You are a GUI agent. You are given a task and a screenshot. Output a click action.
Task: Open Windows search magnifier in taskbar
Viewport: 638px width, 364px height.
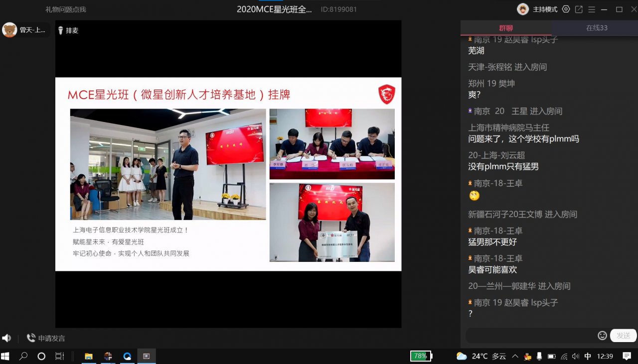23,356
